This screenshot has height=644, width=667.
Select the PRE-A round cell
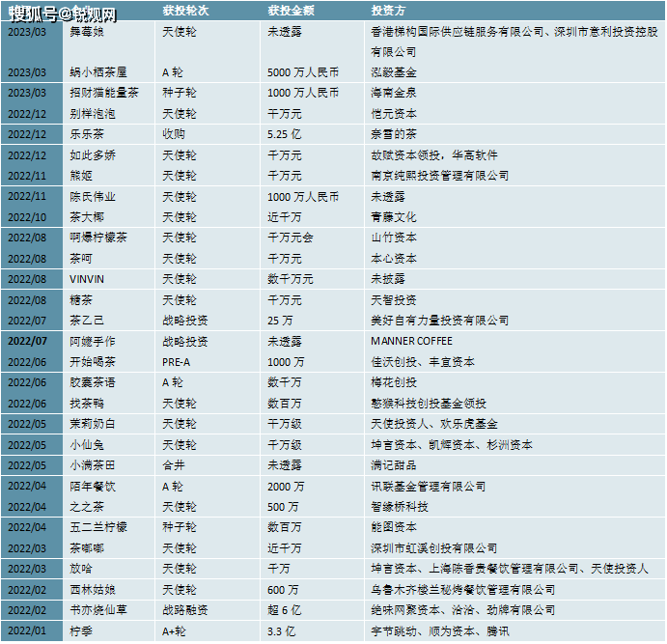176,362
